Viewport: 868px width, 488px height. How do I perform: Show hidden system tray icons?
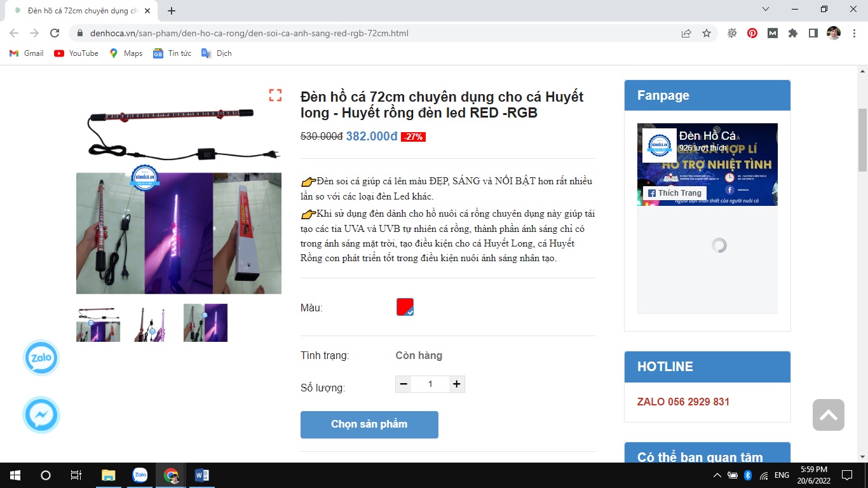[x=717, y=475]
